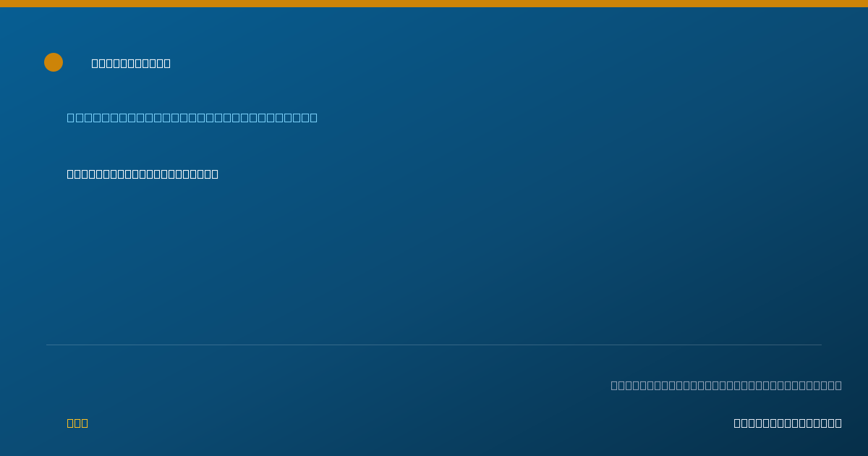Click the first character of the gray caption
The height and width of the screenshot is (456, 868).
[614, 385]
